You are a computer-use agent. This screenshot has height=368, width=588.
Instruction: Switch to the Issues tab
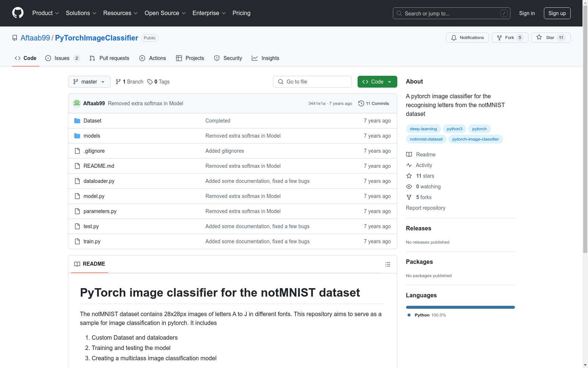point(62,58)
